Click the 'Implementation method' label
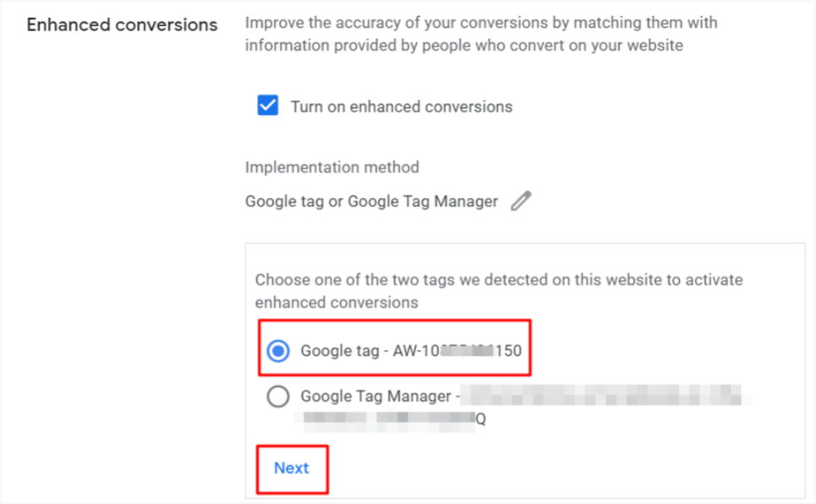This screenshot has height=504, width=816. [332, 167]
